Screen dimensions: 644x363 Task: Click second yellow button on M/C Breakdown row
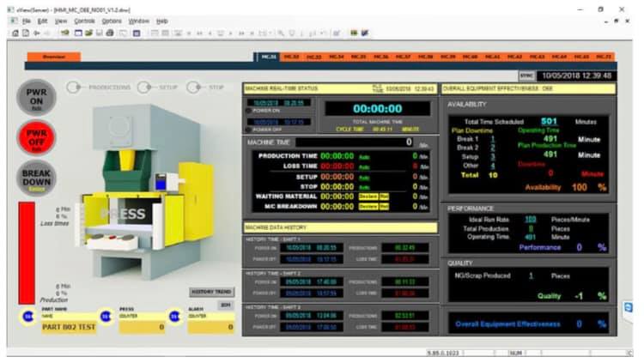tap(384, 207)
